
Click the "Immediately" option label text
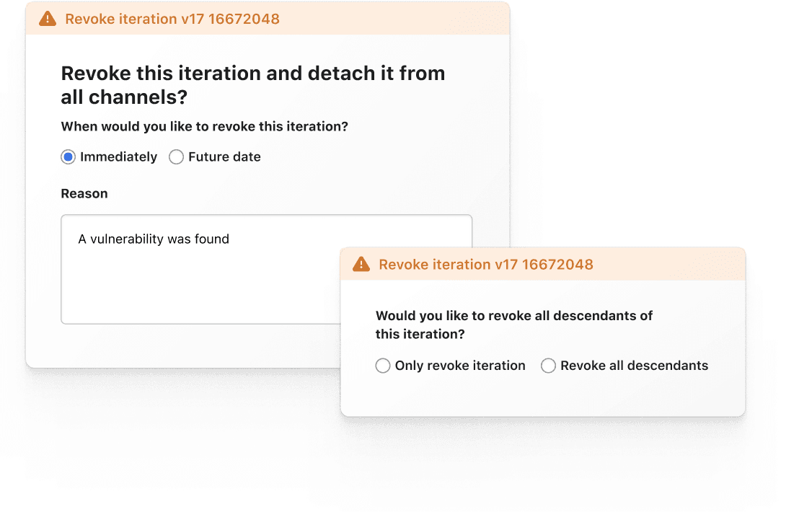click(x=118, y=157)
